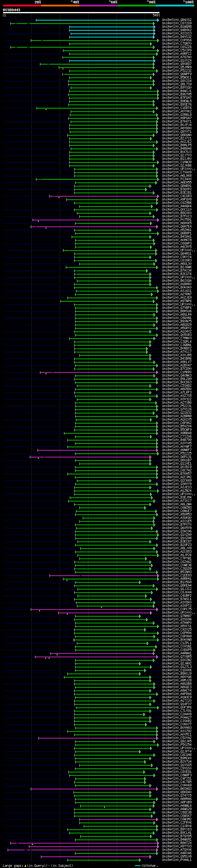
Task: Open hit UniRef100_B4VS32
Action: click(x=177, y=37)
